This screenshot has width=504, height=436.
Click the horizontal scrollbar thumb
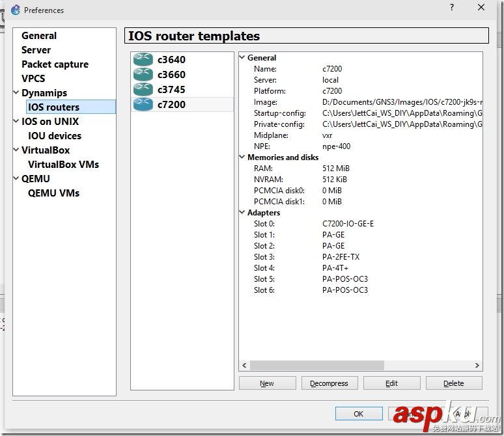click(317, 365)
